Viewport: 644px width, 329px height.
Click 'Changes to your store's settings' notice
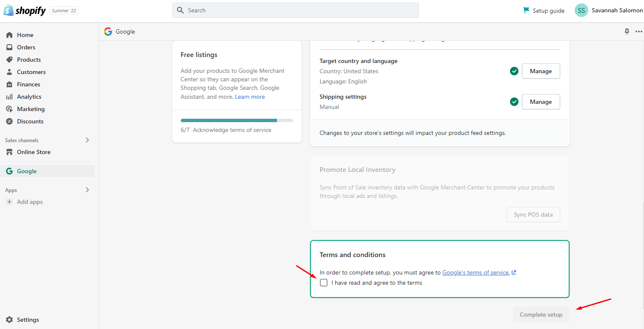pos(413,133)
